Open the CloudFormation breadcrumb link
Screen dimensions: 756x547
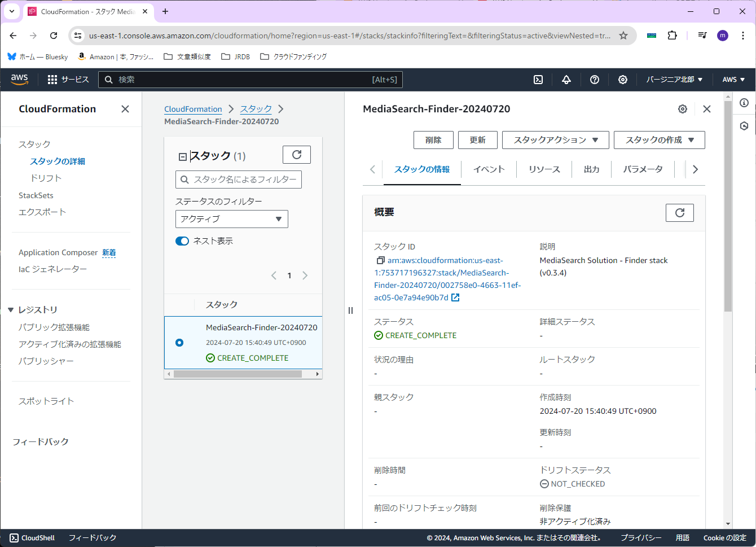tap(193, 109)
